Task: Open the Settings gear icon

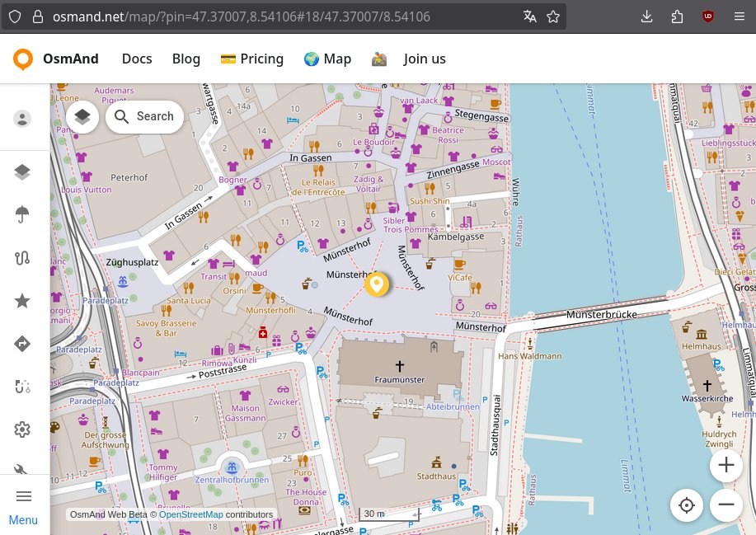Action: tap(22, 429)
